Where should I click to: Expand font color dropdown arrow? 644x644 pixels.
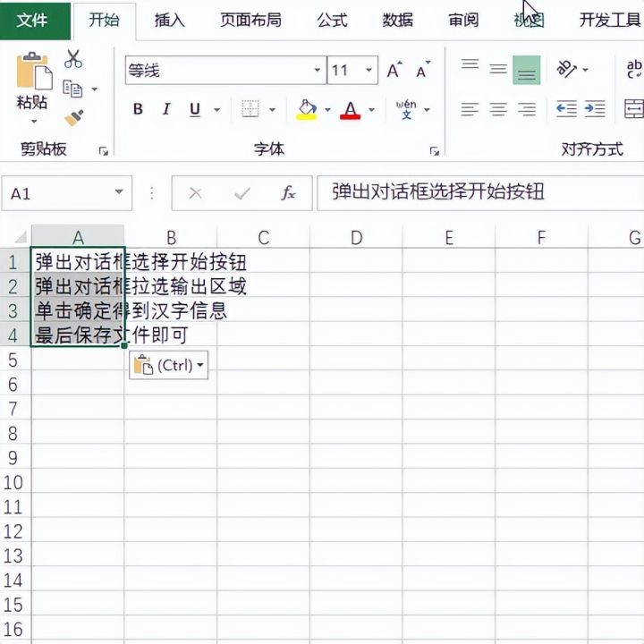point(371,110)
